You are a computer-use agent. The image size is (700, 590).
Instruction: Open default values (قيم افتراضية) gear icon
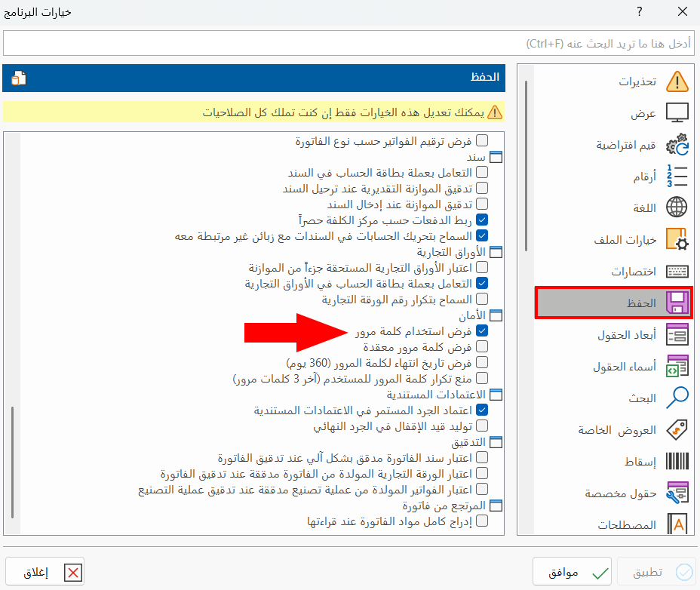(677, 144)
